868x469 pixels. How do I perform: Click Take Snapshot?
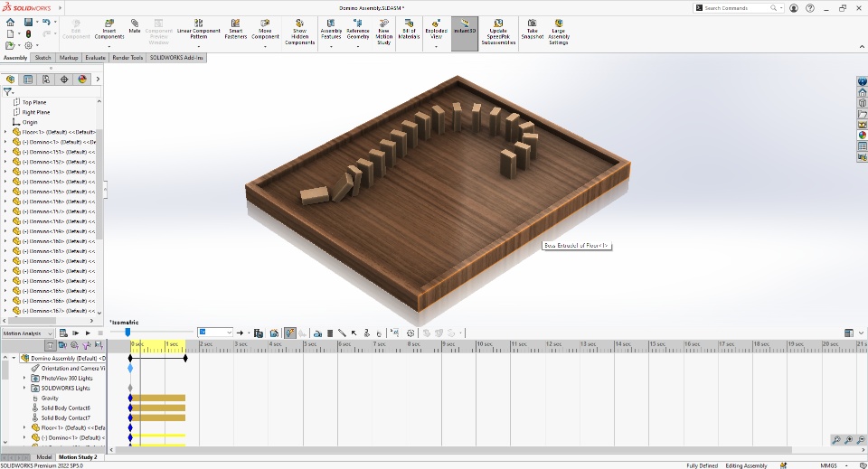click(532, 30)
